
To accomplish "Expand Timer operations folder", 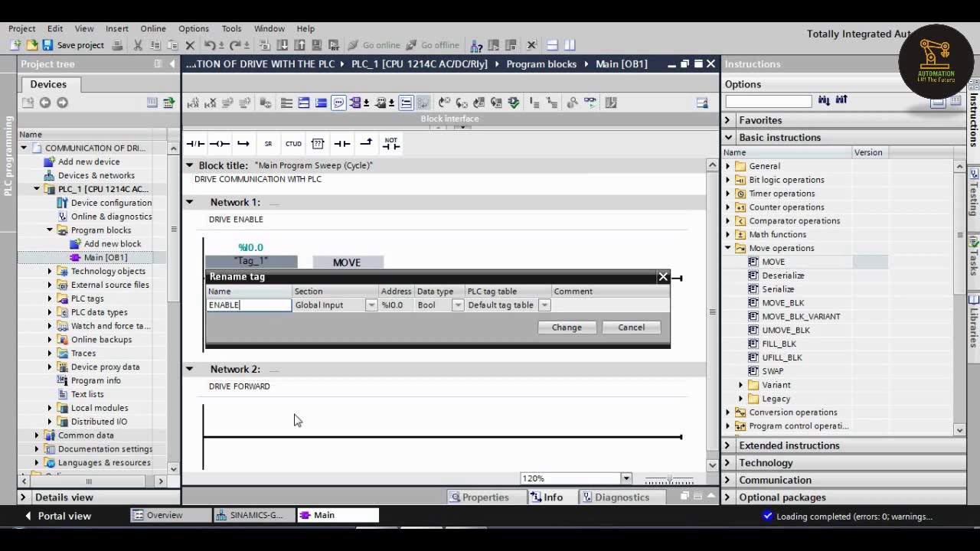I will point(728,194).
